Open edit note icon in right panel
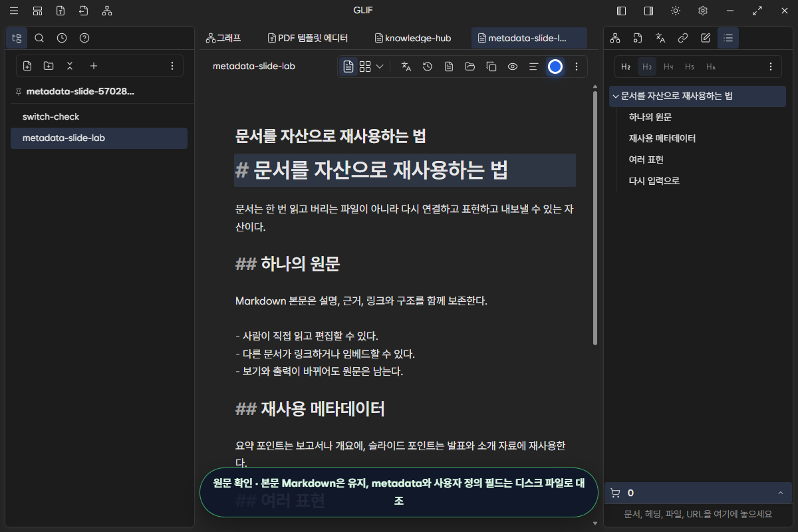The height and width of the screenshot is (532, 798). pyautogui.click(x=706, y=38)
